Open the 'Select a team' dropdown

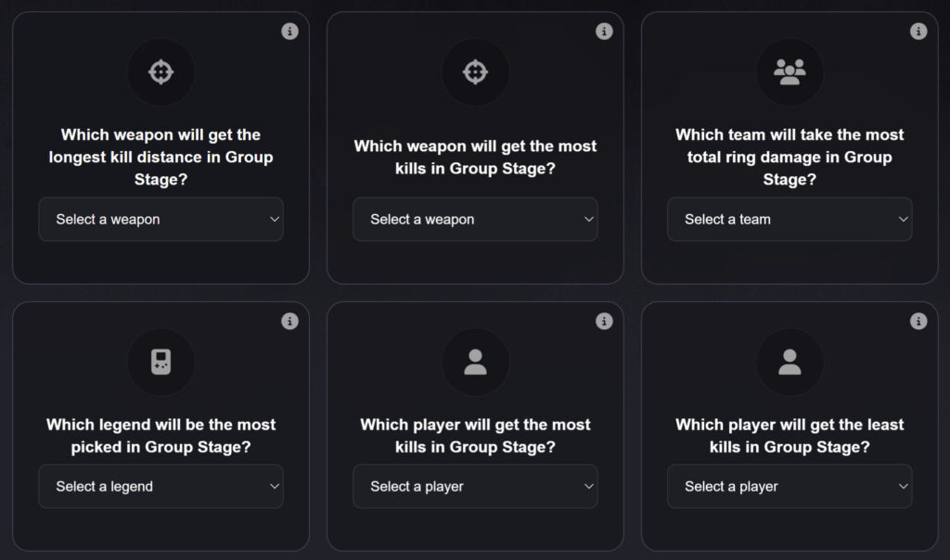(x=790, y=220)
